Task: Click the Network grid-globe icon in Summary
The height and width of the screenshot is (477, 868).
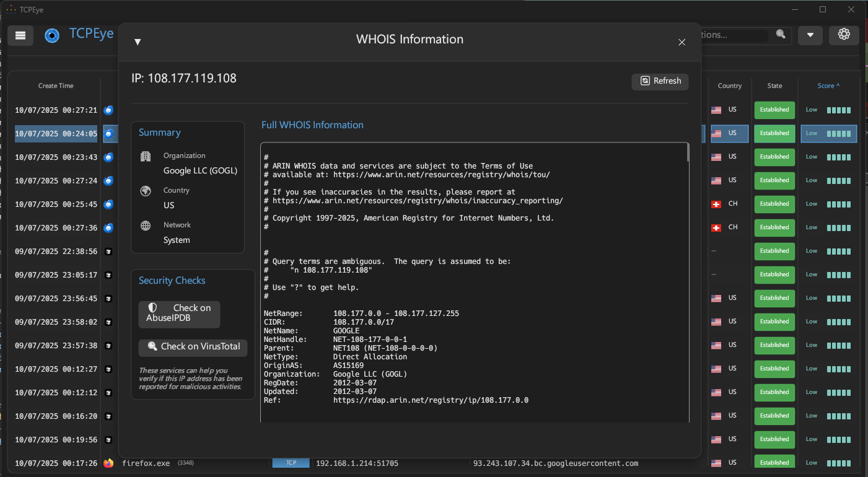Action: coord(146,226)
